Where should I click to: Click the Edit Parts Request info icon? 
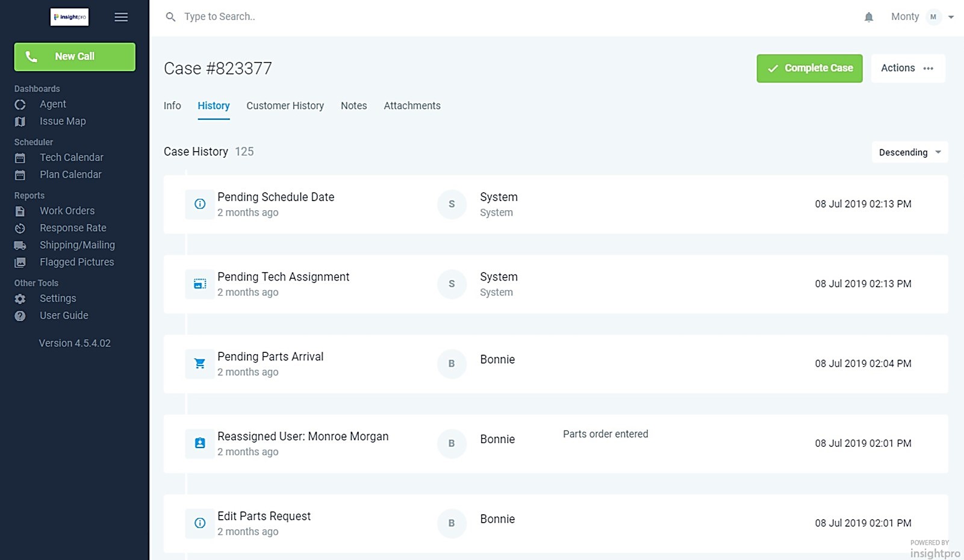click(x=200, y=523)
